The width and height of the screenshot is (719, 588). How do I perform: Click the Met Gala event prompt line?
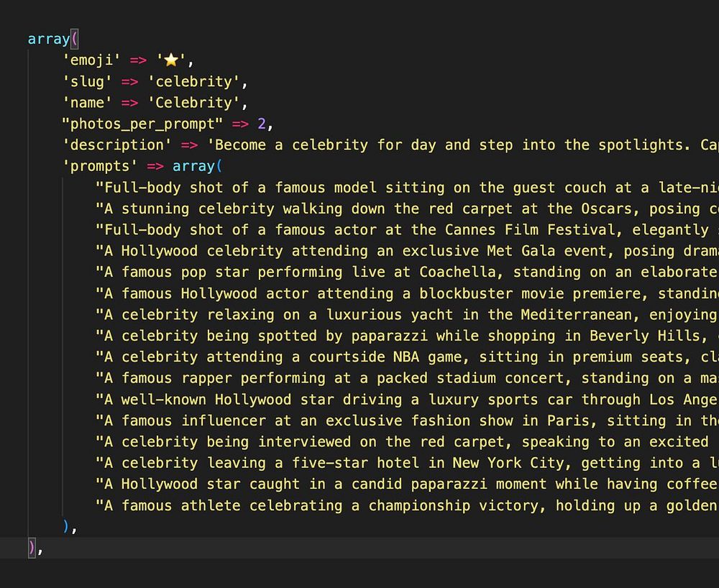(x=407, y=251)
